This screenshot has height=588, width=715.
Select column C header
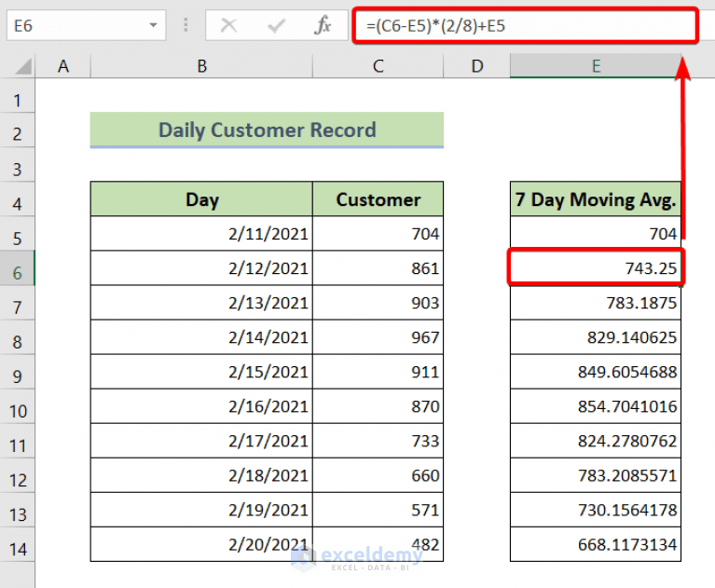(378, 66)
